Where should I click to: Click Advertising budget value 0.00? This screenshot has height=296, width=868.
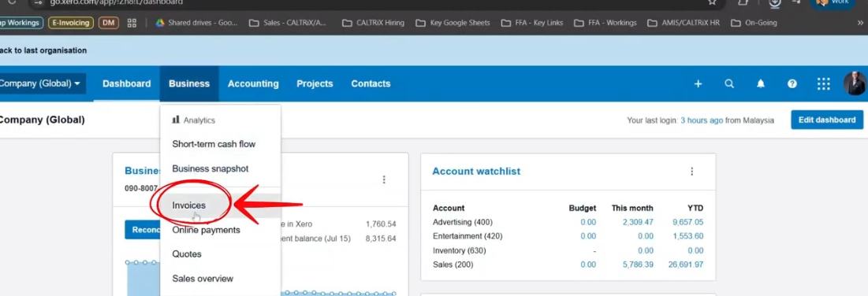click(588, 223)
